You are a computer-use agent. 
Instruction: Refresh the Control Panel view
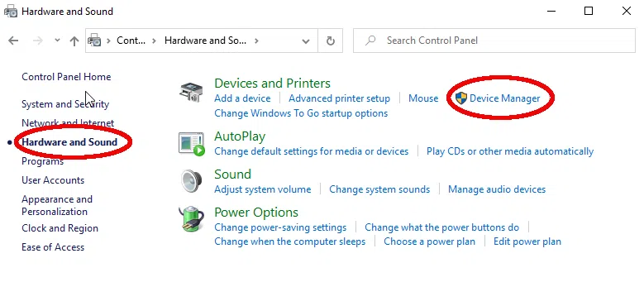tap(330, 41)
